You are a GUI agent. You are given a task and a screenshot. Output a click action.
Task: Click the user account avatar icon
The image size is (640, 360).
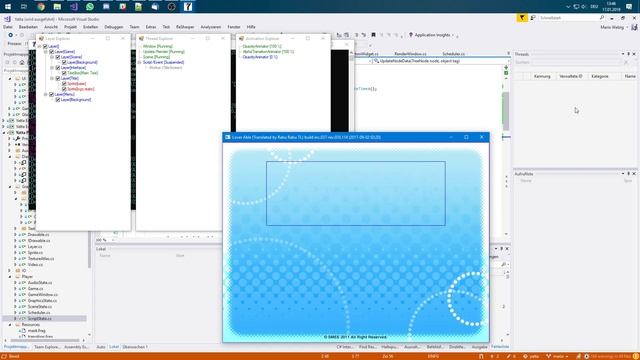(634, 27)
